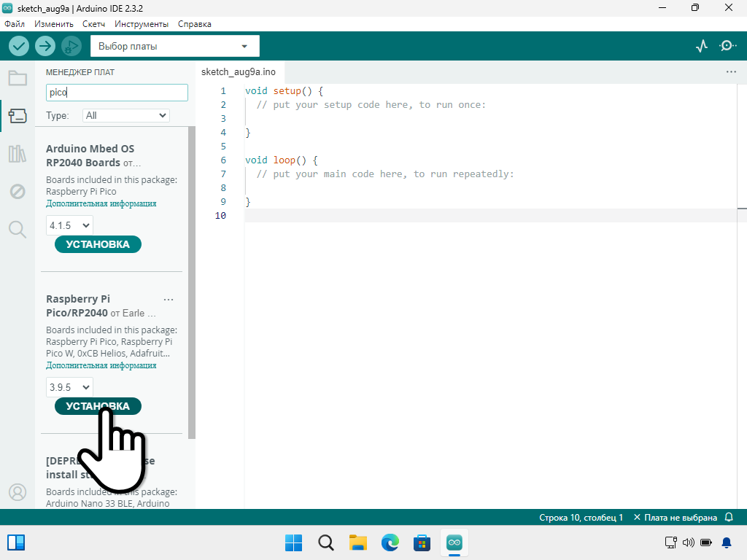
Task: Click the Verify sketch checkmark button
Action: coord(19,46)
